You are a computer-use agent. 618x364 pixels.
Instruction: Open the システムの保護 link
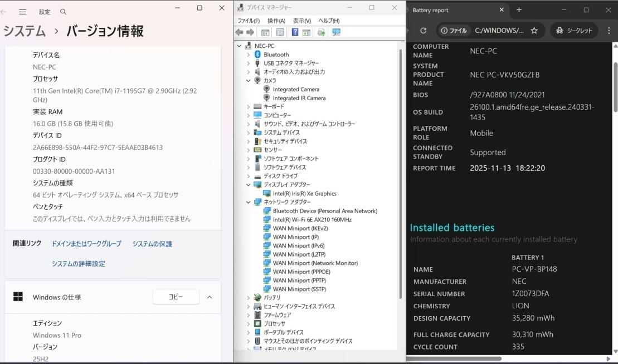point(152,244)
